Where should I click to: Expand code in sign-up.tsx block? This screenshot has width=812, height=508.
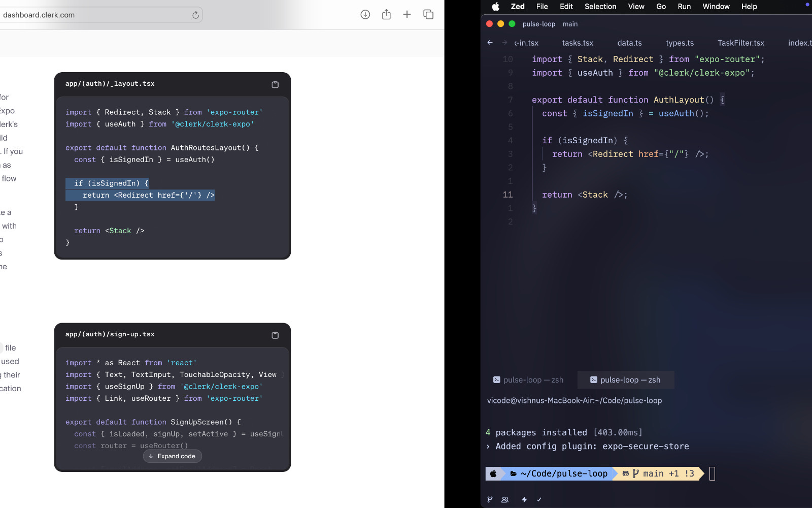click(172, 456)
